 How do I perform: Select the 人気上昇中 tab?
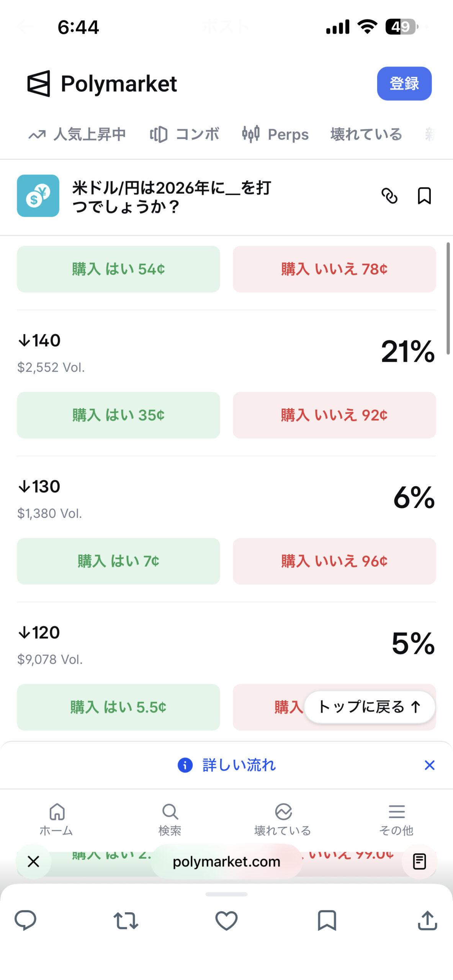pos(77,134)
